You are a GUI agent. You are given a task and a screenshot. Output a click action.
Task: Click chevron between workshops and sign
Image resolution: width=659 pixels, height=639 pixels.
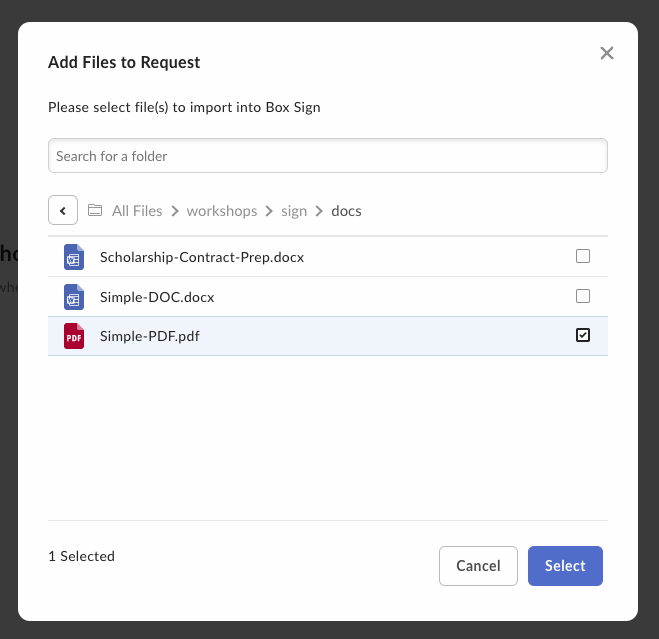click(269, 211)
